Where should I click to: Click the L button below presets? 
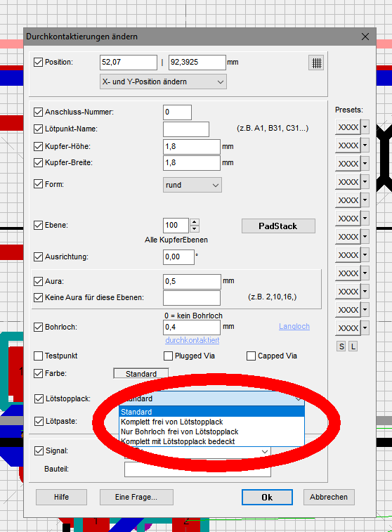click(x=353, y=346)
